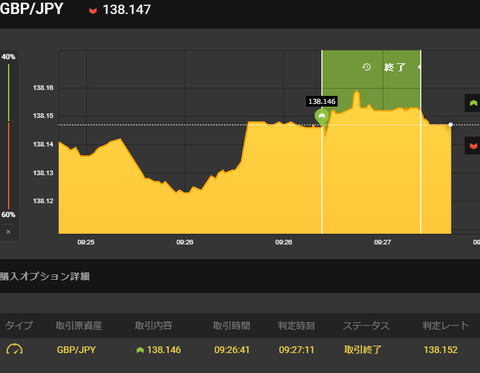Click the 取引終了 status text
Screen dimensions: 480x373
(363, 350)
